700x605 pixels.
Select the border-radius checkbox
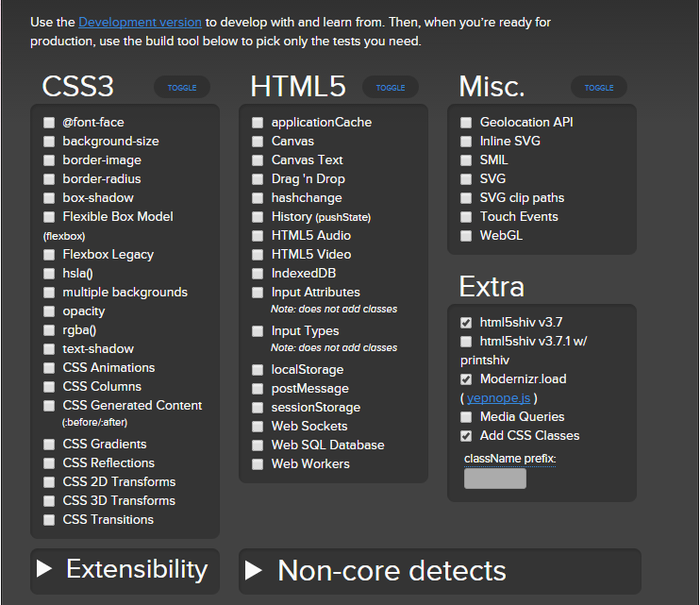coord(49,179)
